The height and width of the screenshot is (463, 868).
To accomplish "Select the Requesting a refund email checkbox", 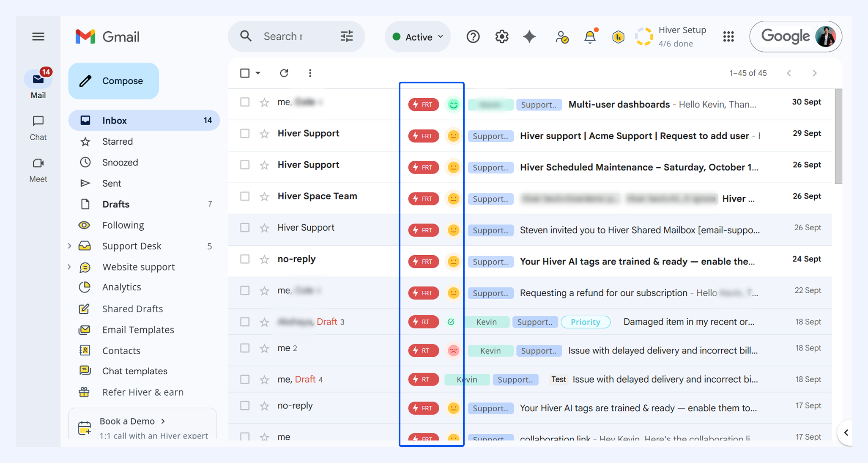I will point(245,290).
